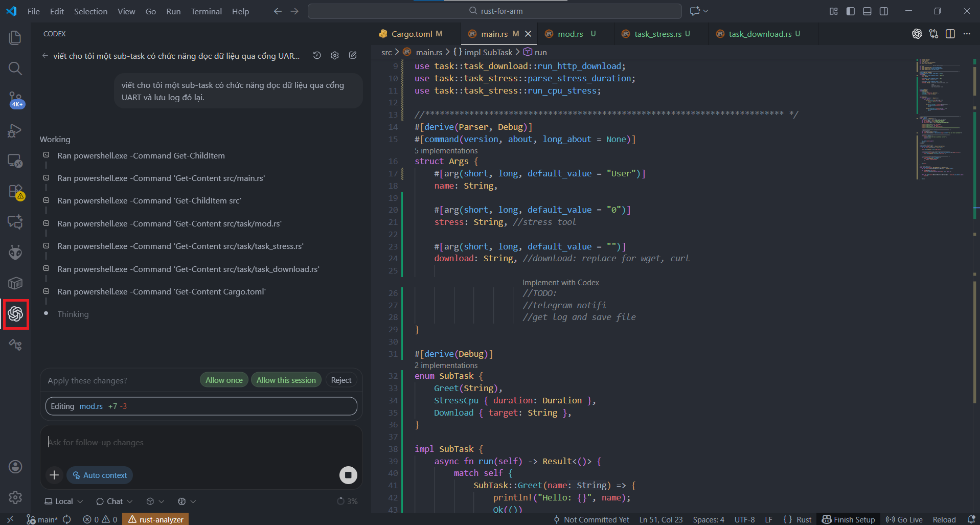The image size is (980, 525).
Task: Open the Explorer view in activity bar
Action: point(15,38)
